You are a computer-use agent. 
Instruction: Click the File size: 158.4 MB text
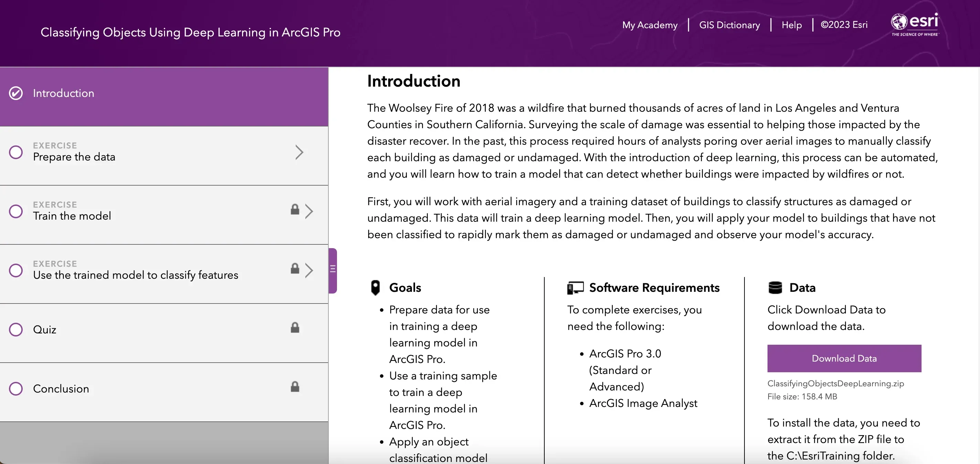802,397
